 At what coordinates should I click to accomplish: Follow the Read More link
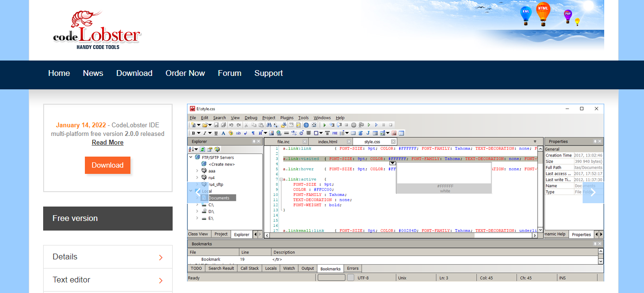(x=108, y=142)
